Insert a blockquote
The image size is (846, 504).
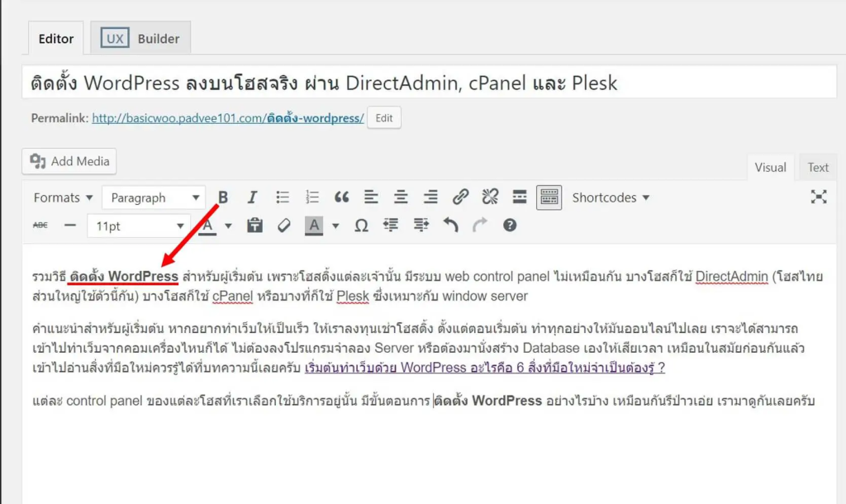[x=341, y=197]
